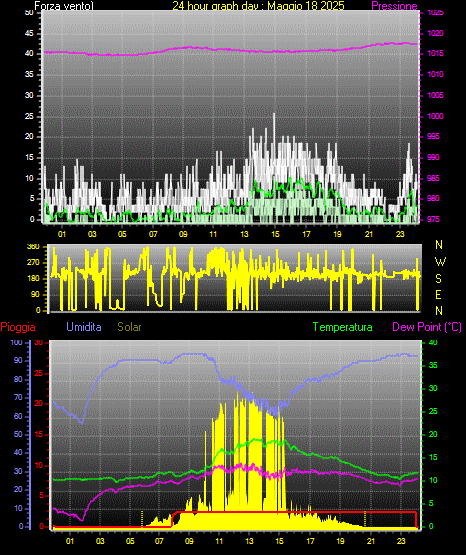Click the Forza vento title label
The height and width of the screenshot is (555, 466).
pos(64,6)
